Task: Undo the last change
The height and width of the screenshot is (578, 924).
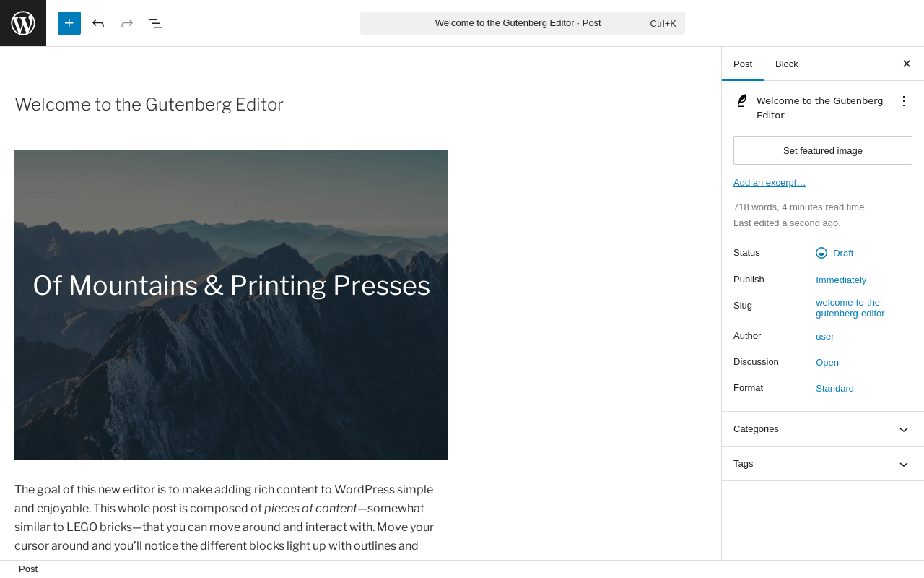Action: point(98,23)
